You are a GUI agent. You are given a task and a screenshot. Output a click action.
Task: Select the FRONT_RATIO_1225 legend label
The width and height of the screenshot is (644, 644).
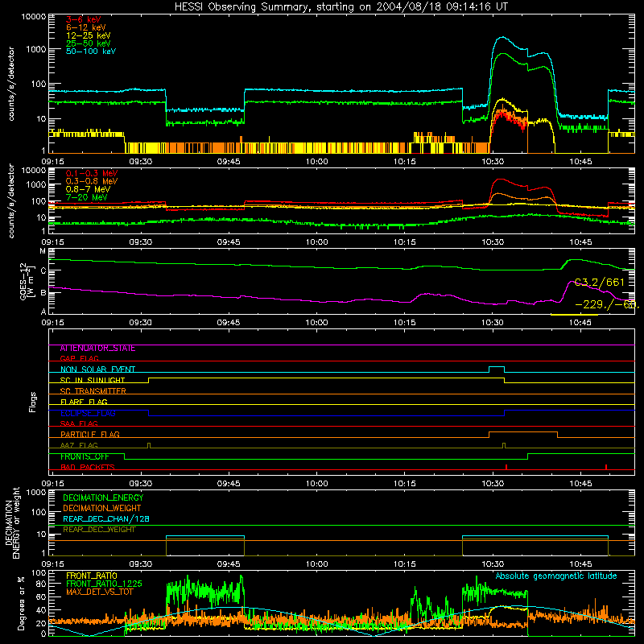(x=104, y=584)
